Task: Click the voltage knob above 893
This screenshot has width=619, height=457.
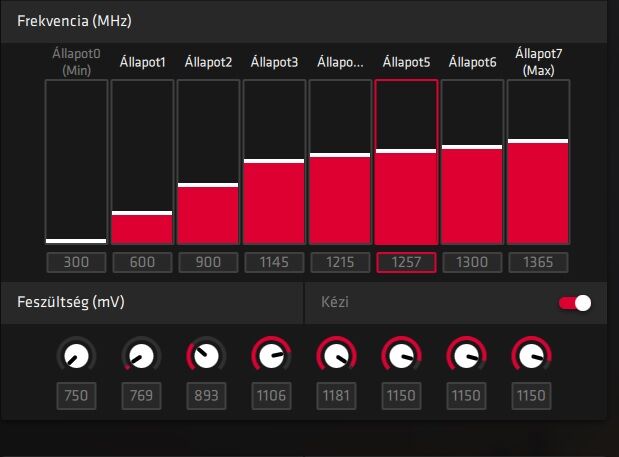Action: pyautogui.click(x=206, y=354)
